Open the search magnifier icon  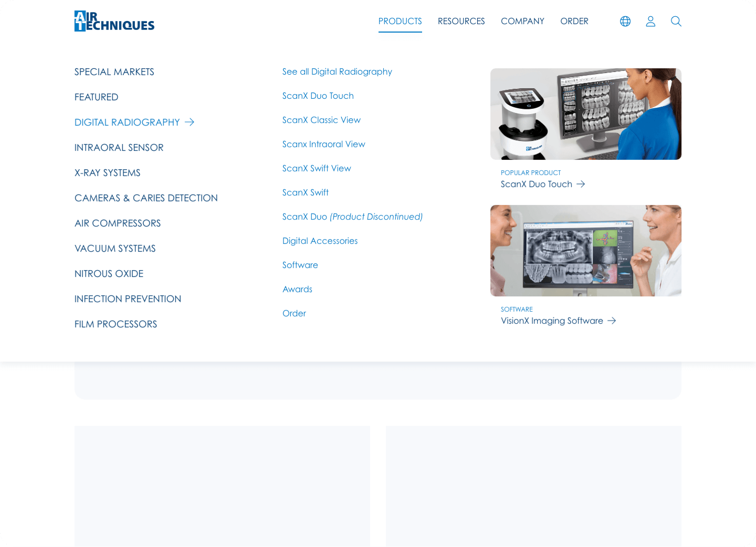tap(676, 21)
